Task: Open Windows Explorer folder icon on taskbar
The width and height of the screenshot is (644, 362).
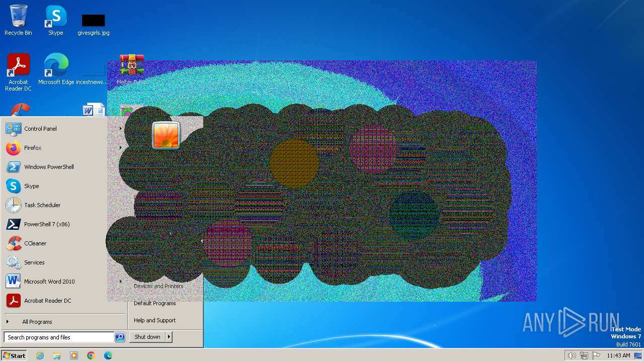Action: point(57,355)
